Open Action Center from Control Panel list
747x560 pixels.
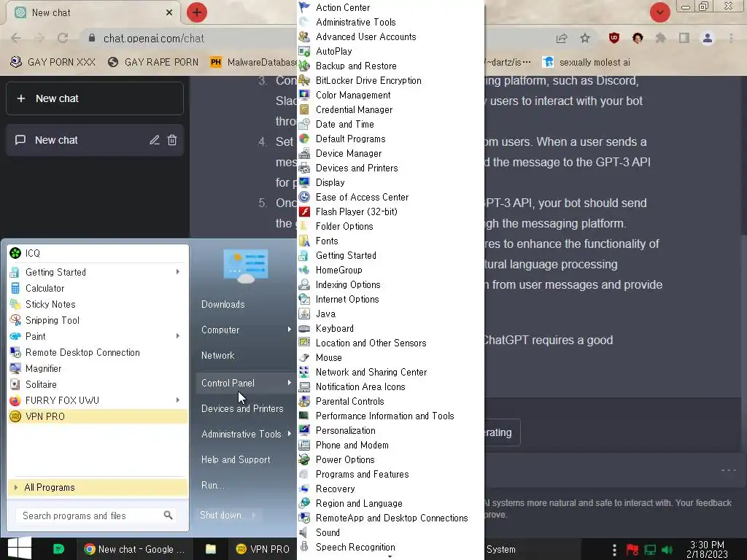tap(343, 7)
